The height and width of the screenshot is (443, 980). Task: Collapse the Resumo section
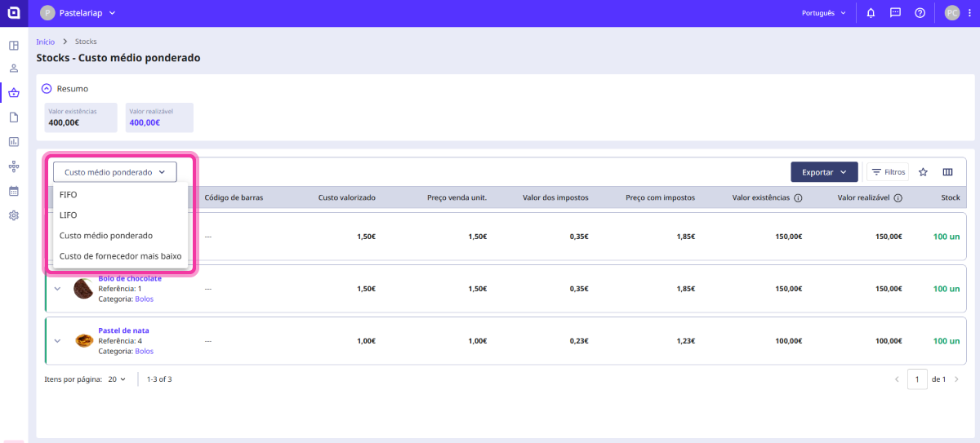(x=47, y=88)
